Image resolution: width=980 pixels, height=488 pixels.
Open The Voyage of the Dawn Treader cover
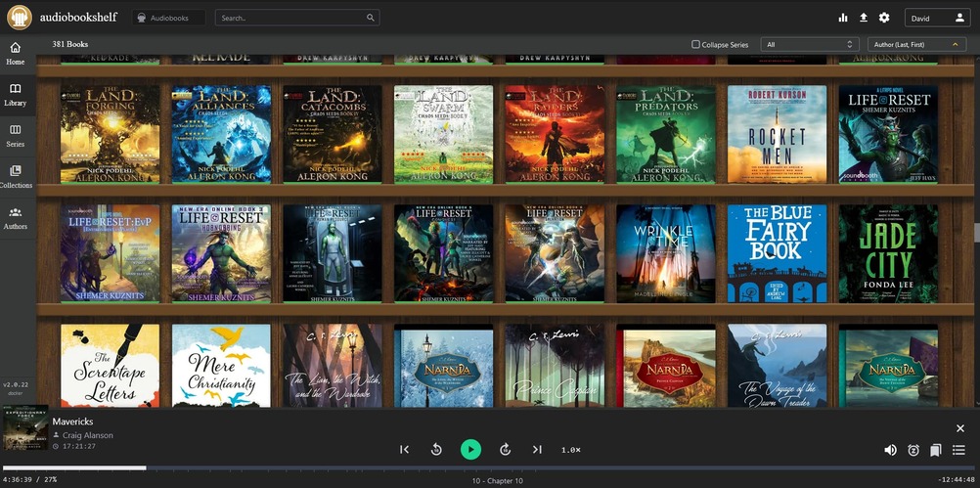[x=778, y=366]
